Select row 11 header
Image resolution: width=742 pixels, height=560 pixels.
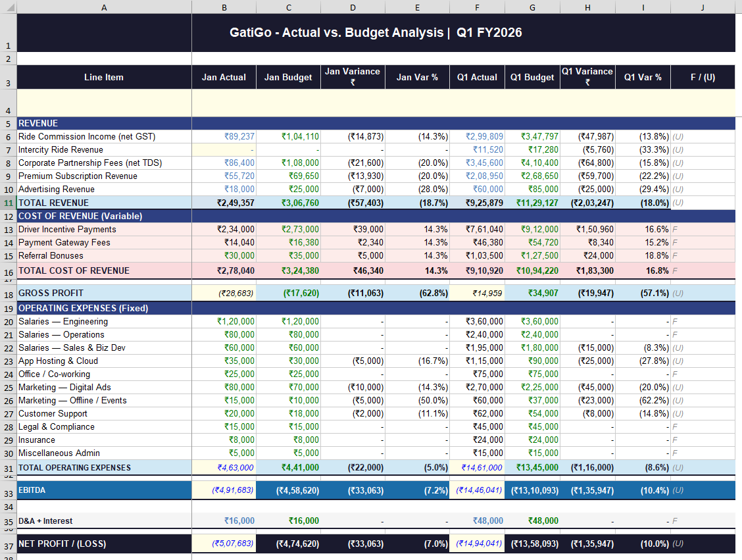(8, 203)
